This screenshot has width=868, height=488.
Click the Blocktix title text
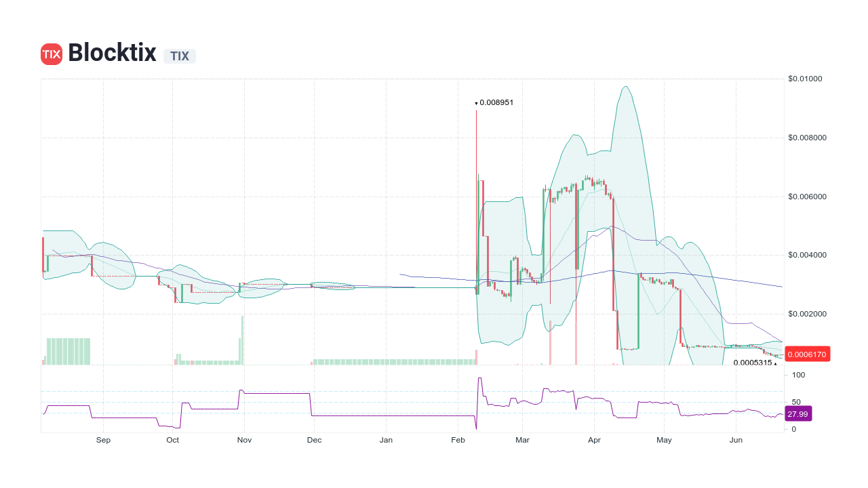pos(112,53)
